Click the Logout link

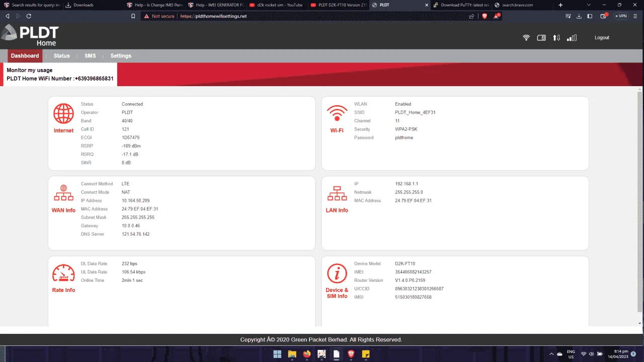click(602, 38)
